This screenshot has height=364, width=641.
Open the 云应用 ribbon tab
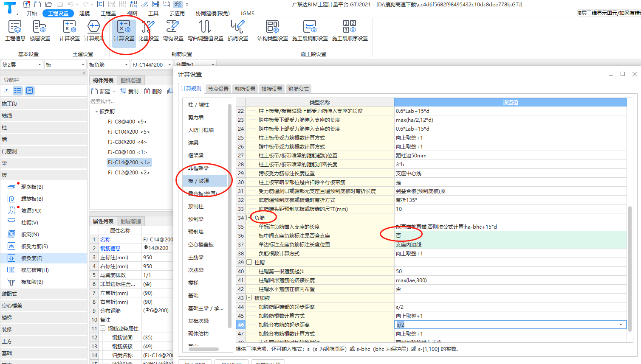coord(177,13)
